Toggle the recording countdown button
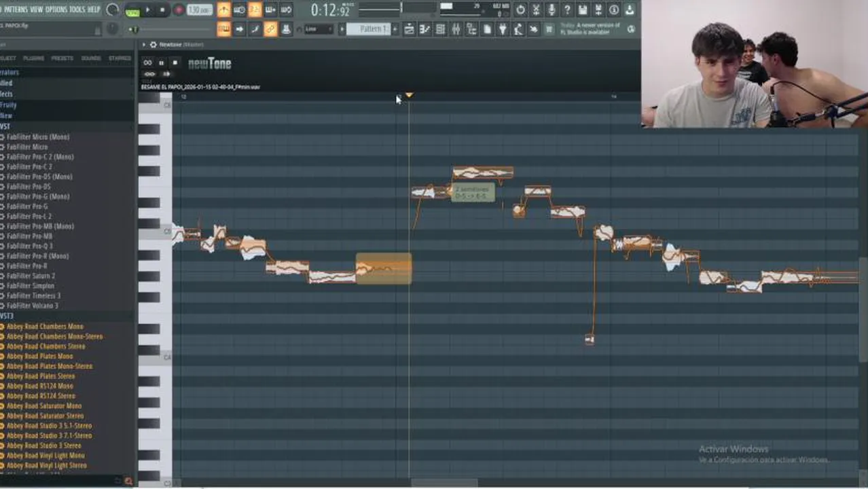 tap(255, 10)
